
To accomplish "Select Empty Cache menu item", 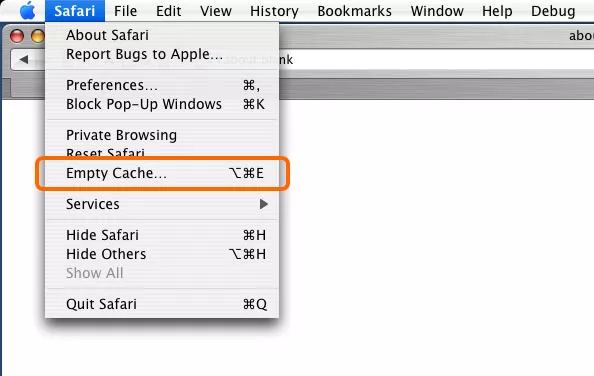I will tap(162, 173).
